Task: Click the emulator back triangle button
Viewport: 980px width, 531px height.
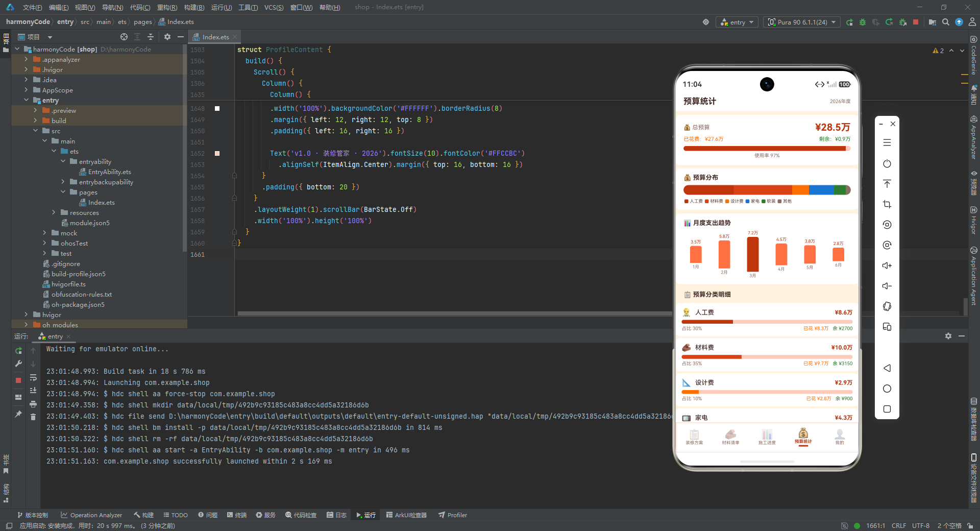Action: tap(887, 368)
